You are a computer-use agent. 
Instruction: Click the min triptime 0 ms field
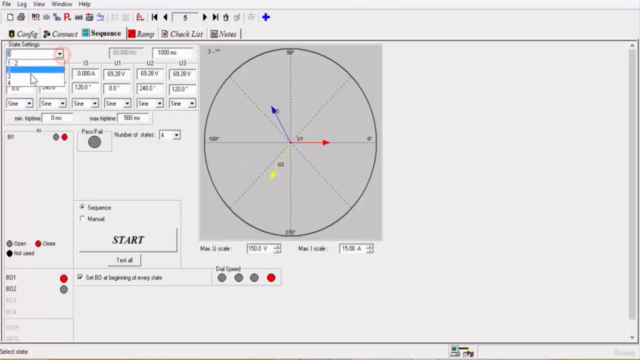click(58, 118)
